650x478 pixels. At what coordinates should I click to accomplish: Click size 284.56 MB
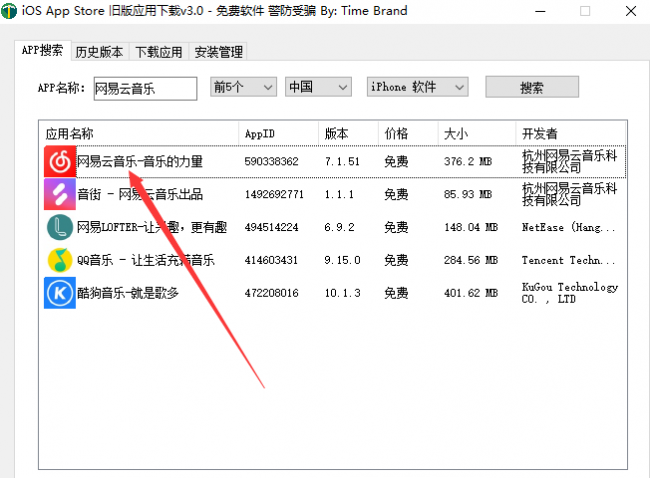pos(471,260)
